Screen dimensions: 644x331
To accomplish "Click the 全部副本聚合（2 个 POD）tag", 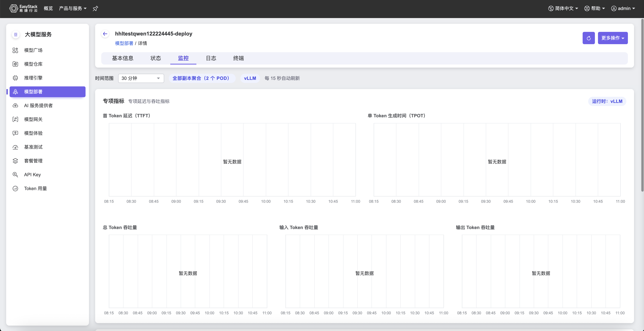I will click(202, 78).
